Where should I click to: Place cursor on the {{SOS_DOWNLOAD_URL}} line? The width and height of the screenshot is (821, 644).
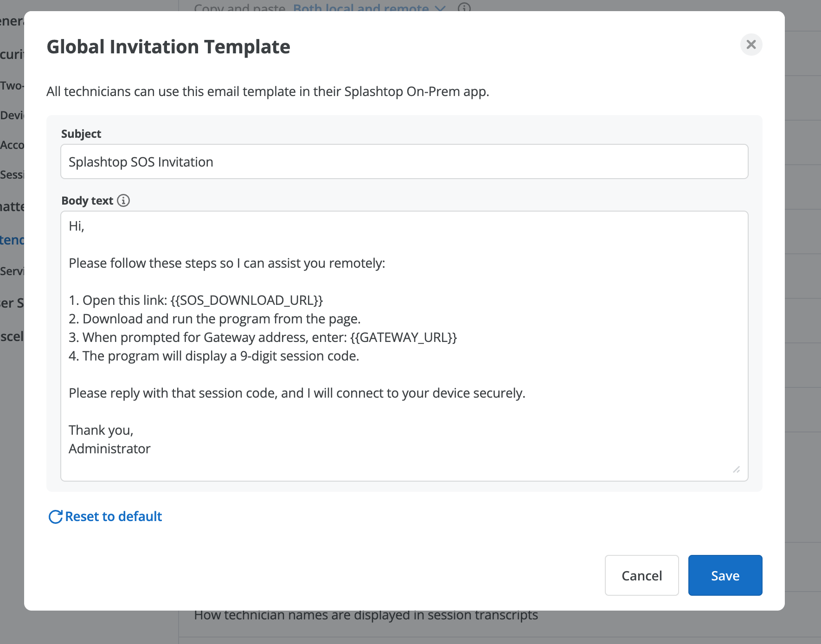tap(196, 300)
